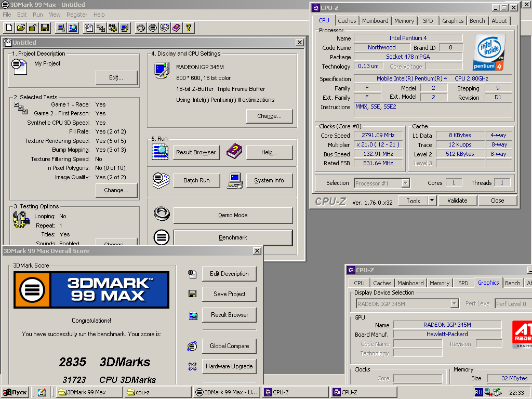Close the 3DMark 99 Max Overall Score dialog
This screenshot has height=399, width=532.
click(x=257, y=251)
